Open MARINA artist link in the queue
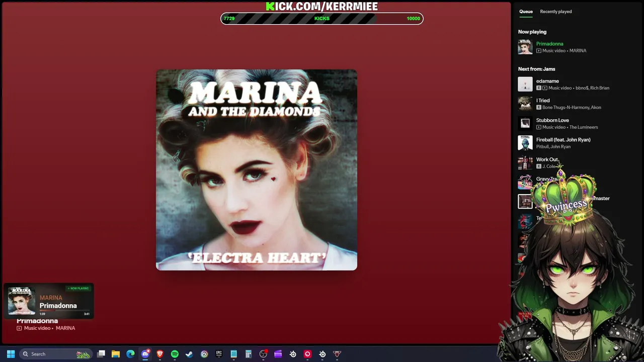 pos(578,51)
